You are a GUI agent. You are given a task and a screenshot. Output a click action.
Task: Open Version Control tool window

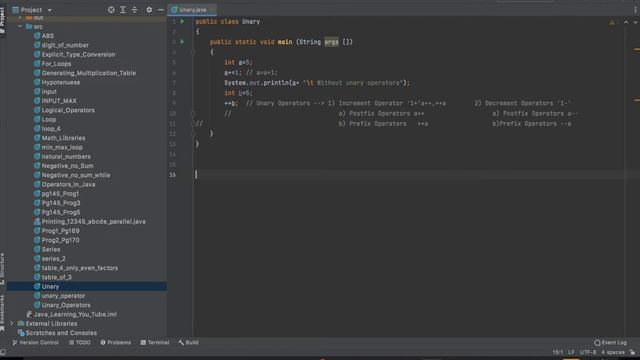[x=36, y=342]
